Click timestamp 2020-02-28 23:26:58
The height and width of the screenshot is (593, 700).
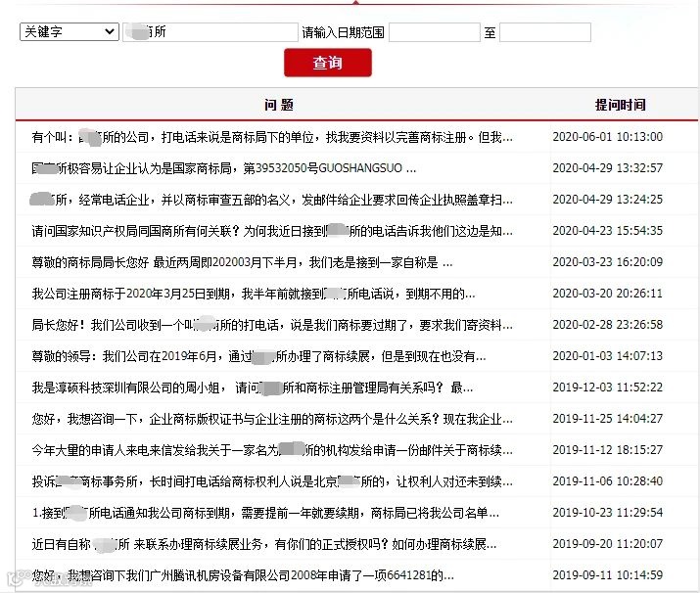(608, 324)
